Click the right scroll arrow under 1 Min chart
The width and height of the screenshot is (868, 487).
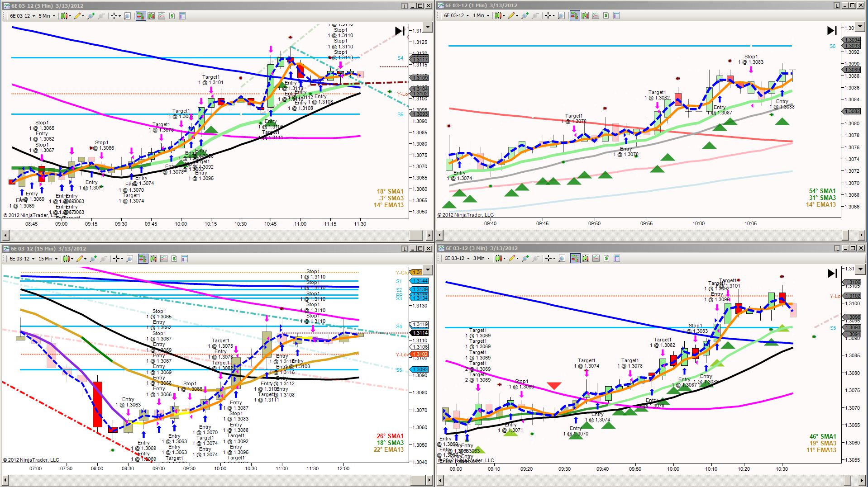click(861, 235)
